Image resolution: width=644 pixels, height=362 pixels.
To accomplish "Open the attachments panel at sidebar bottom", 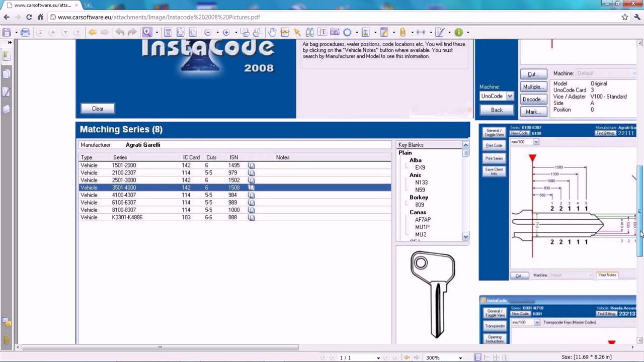I will [7, 340].
